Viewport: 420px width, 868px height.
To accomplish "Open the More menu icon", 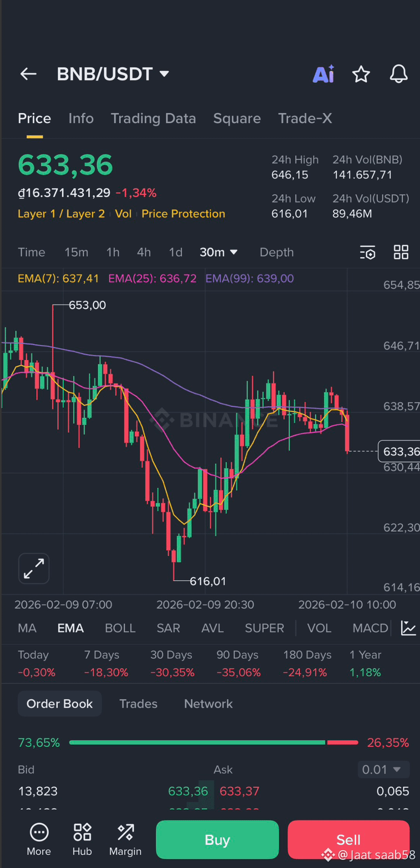I will [x=39, y=840].
